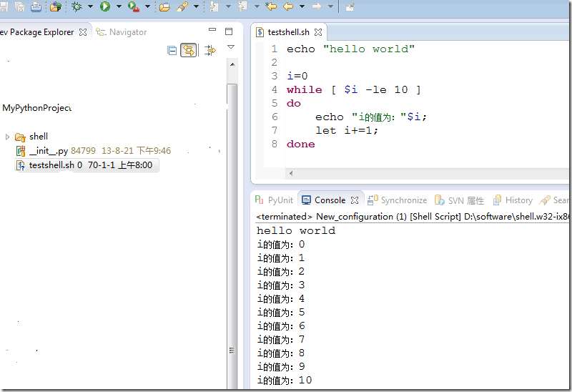Click the Forward navigation arrow
The image size is (572, 392).
[317, 6]
